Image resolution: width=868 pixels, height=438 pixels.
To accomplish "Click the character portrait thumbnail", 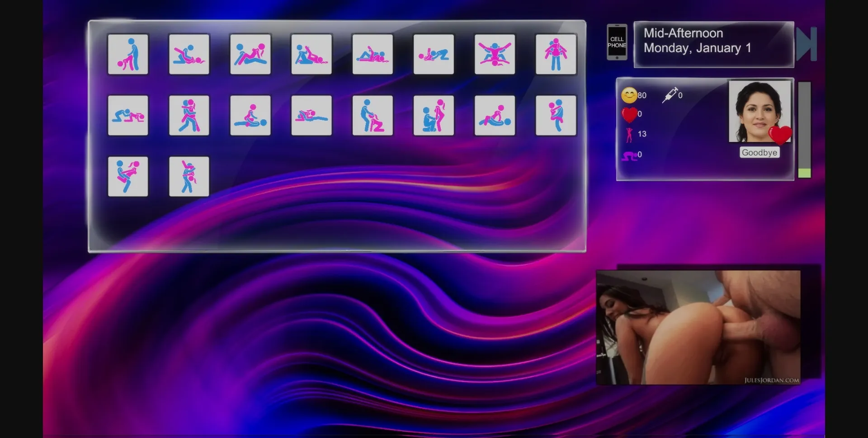I will [759, 111].
